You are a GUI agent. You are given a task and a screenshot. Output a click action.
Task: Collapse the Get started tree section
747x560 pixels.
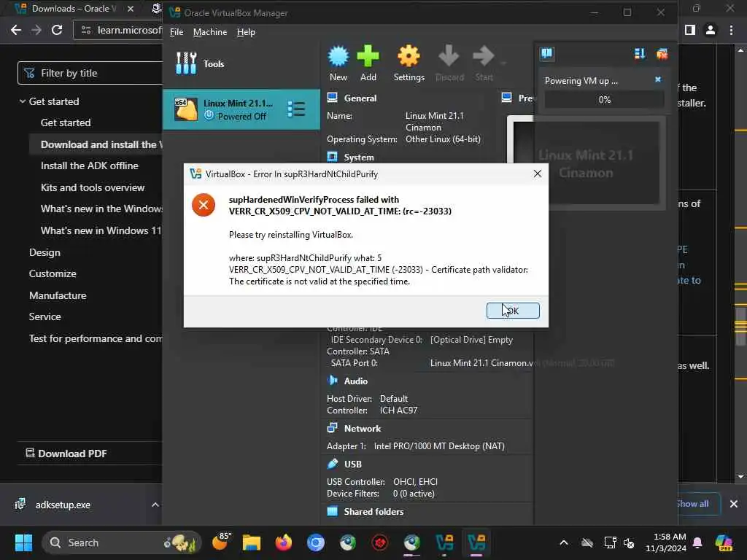23,101
